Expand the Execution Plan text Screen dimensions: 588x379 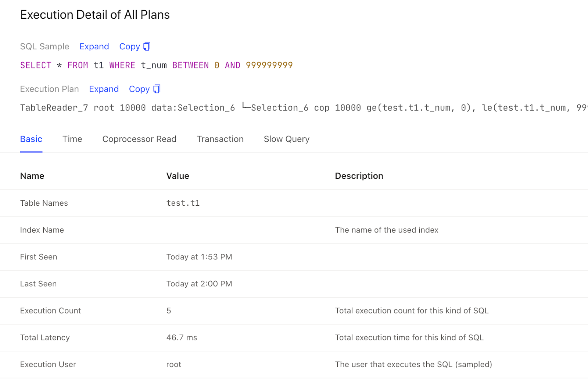[x=104, y=89]
